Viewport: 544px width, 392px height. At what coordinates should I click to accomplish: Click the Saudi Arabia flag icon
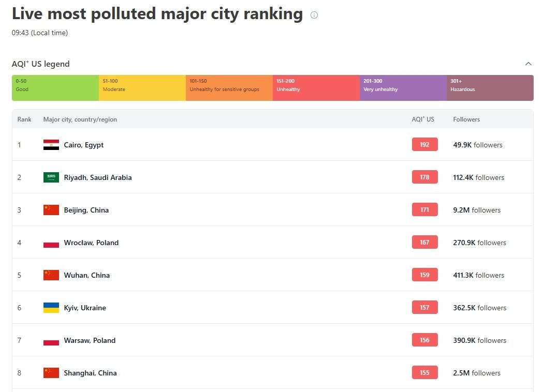click(x=51, y=177)
